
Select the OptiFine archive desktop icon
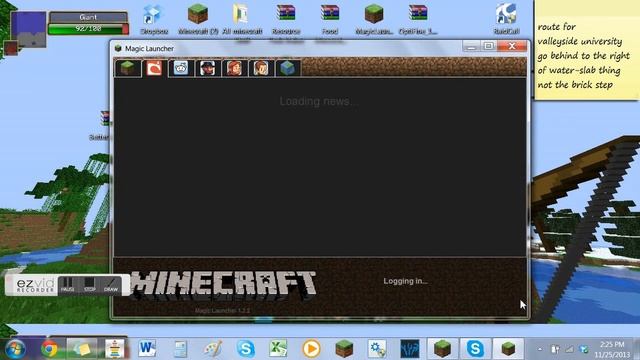point(418,19)
